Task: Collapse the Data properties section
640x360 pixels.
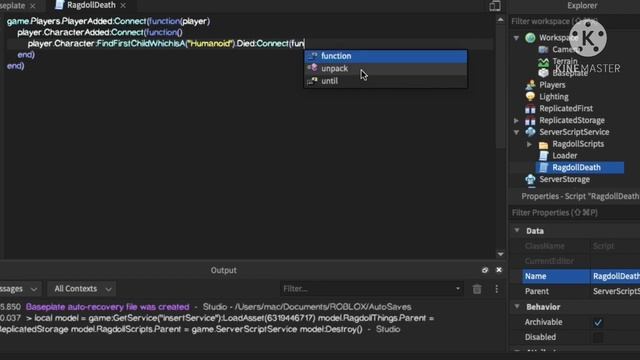Action: 517,231
